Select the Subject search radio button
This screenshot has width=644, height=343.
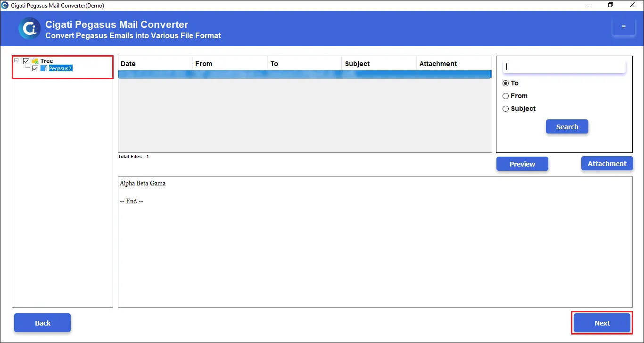[x=506, y=109]
